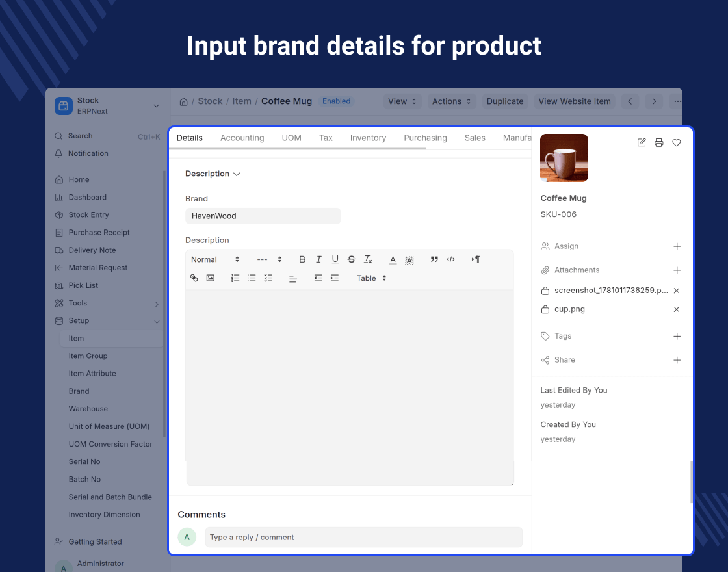Create a bulleted list

252,278
